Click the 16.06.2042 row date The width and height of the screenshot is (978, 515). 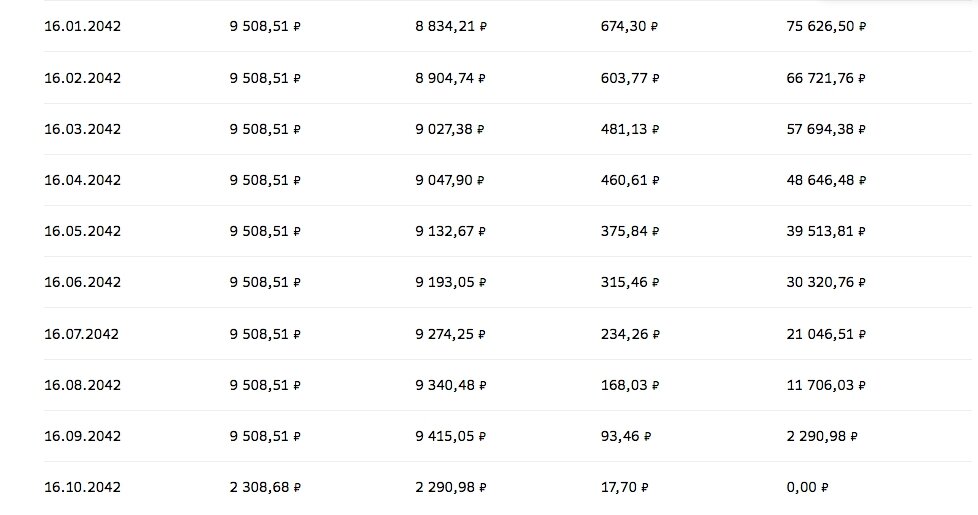coord(82,282)
